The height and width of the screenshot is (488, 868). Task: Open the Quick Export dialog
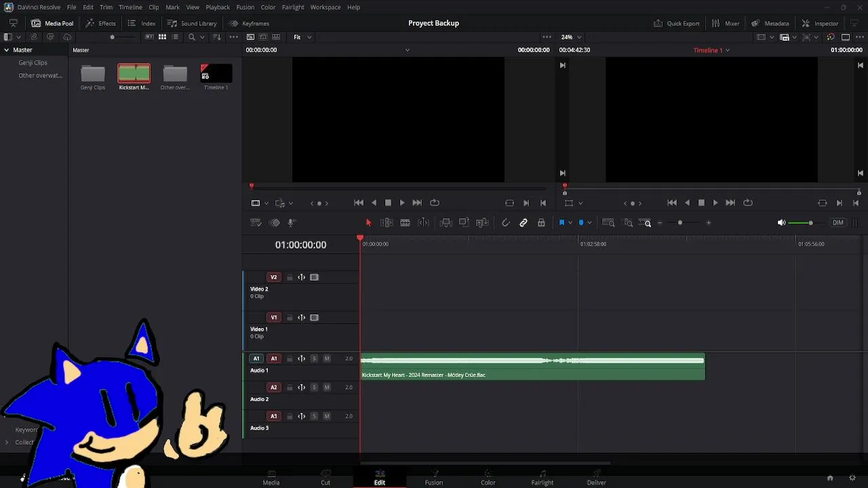click(x=677, y=23)
